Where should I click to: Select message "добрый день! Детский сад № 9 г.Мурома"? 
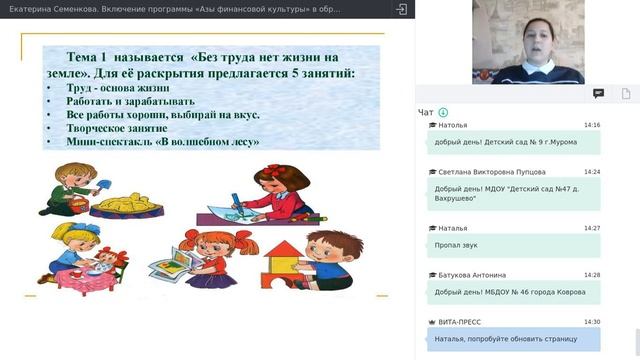(x=513, y=142)
